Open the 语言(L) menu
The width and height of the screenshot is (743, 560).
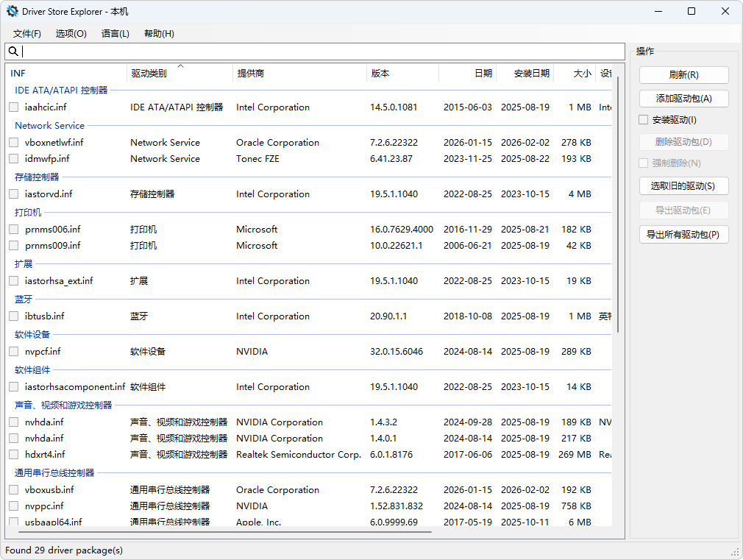tap(115, 34)
